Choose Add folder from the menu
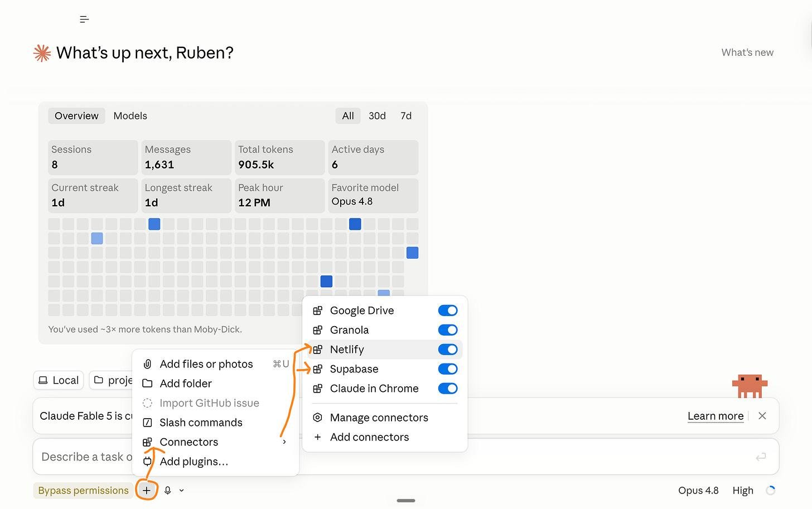The height and width of the screenshot is (509, 812). point(216,384)
